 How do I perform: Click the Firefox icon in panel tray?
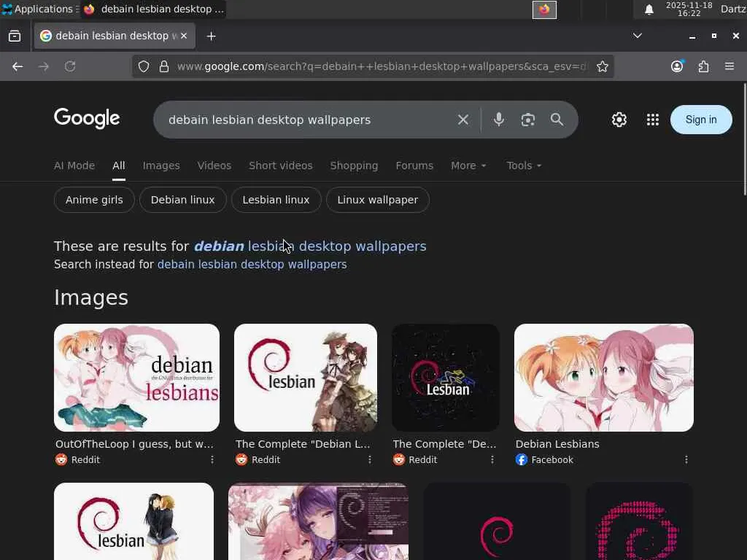click(544, 9)
